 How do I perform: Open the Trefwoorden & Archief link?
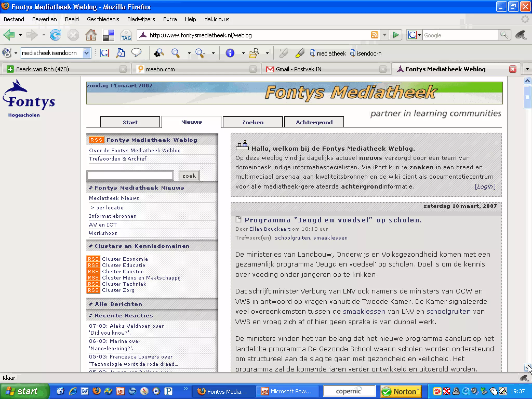point(117,159)
